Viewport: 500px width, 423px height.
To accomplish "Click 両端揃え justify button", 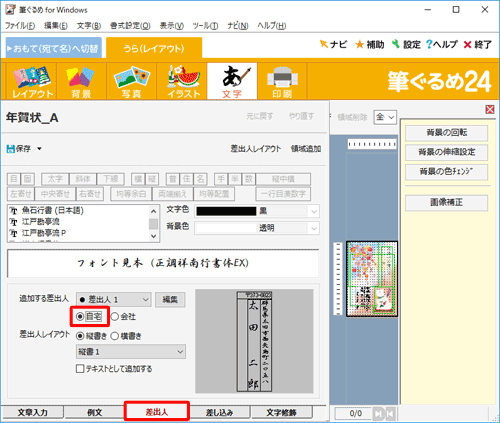I will [x=172, y=194].
